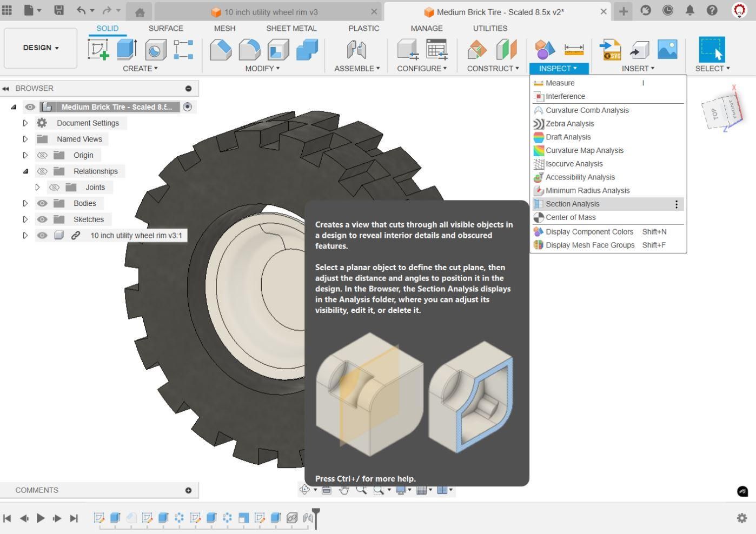Hide the Sketches folder
The height and width of the screenshot is (534, 756).
42,219
